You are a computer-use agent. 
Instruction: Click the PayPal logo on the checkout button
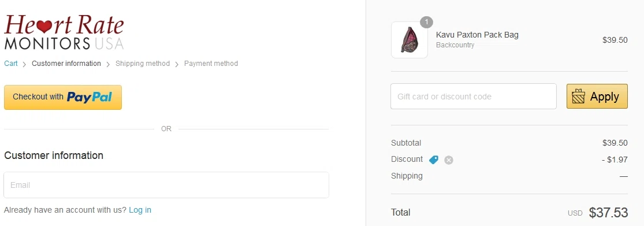[90, 97]
